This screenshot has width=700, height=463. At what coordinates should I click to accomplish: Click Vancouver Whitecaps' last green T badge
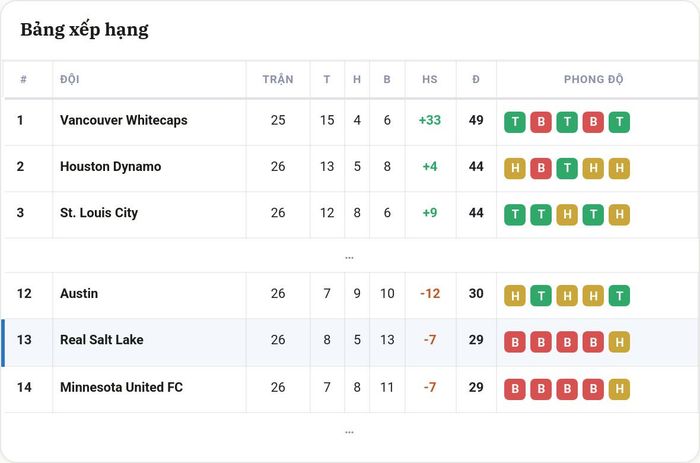point(619,122)
